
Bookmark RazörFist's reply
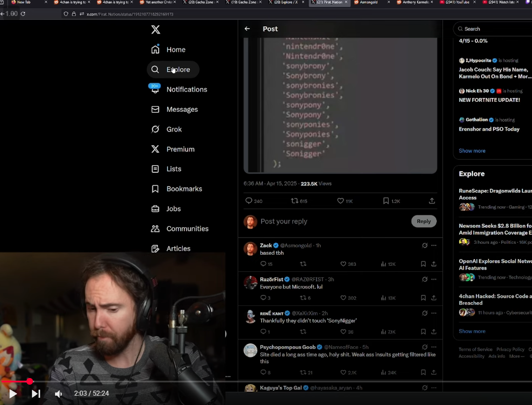pyautogui.click(x=423, y=298)
